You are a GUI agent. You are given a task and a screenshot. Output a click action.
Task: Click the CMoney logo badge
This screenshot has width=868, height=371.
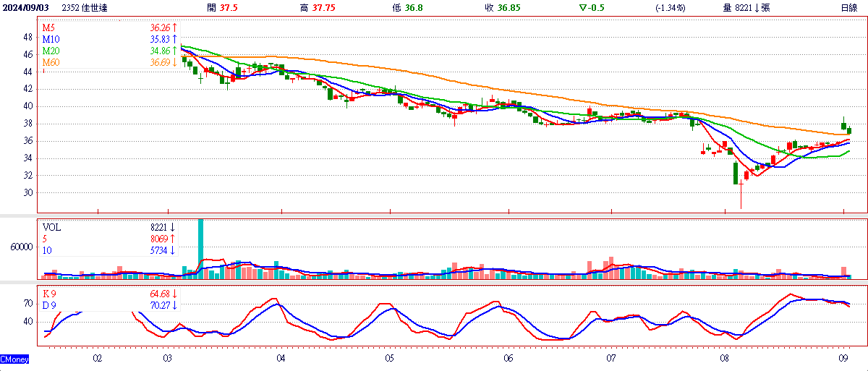[14, 359]
